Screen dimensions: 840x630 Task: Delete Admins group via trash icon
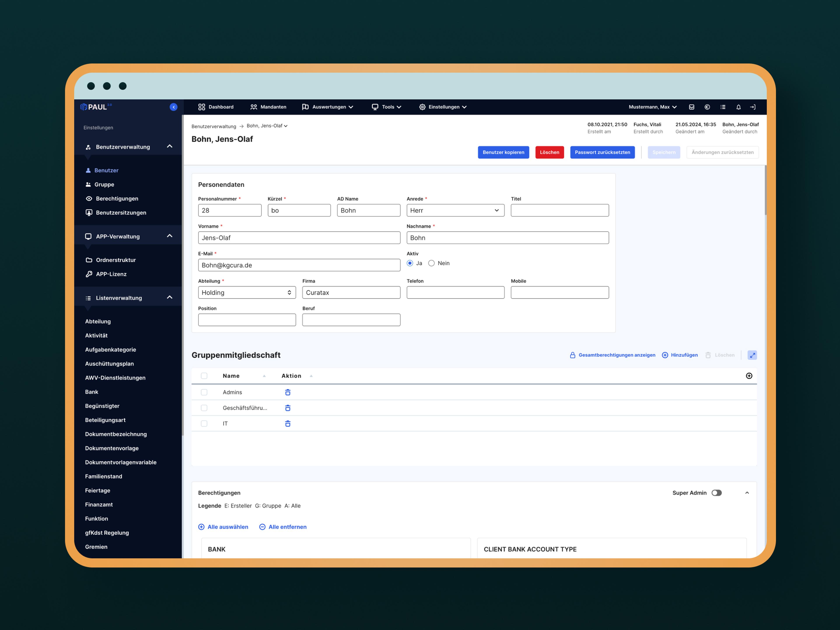288,392
